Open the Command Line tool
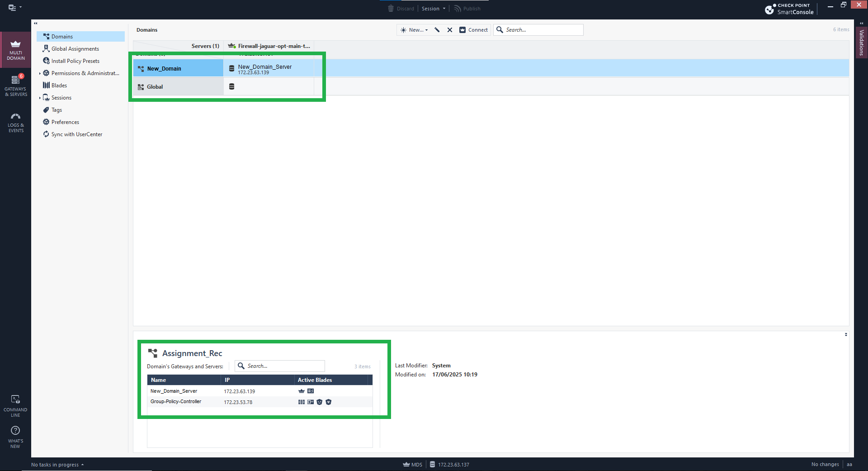This screenshot has height=471, width=868. point(16,405)
